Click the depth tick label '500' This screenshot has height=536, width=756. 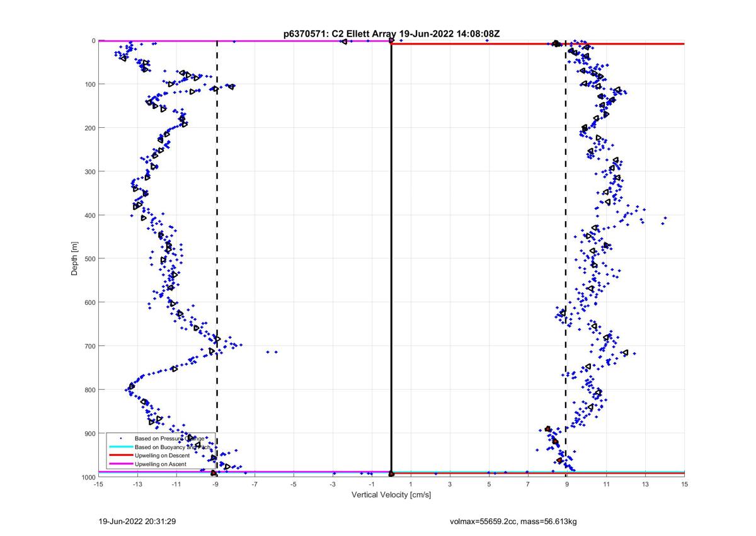tap(89, 259)
